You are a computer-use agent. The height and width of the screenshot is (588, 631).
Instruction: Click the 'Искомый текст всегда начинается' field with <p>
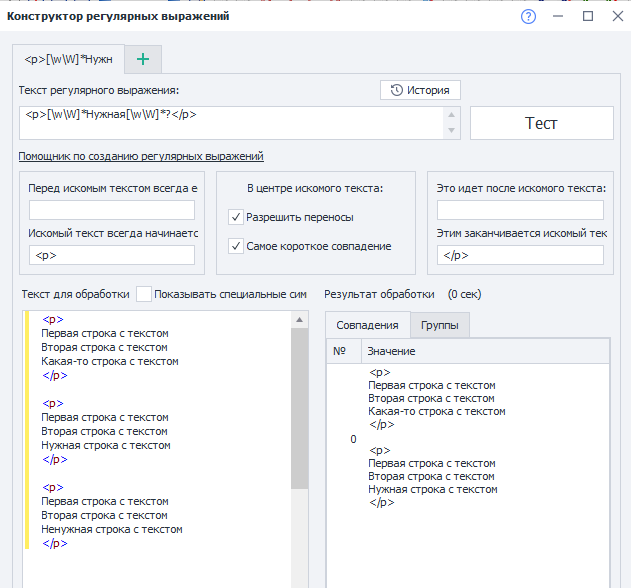coord(112,255)
